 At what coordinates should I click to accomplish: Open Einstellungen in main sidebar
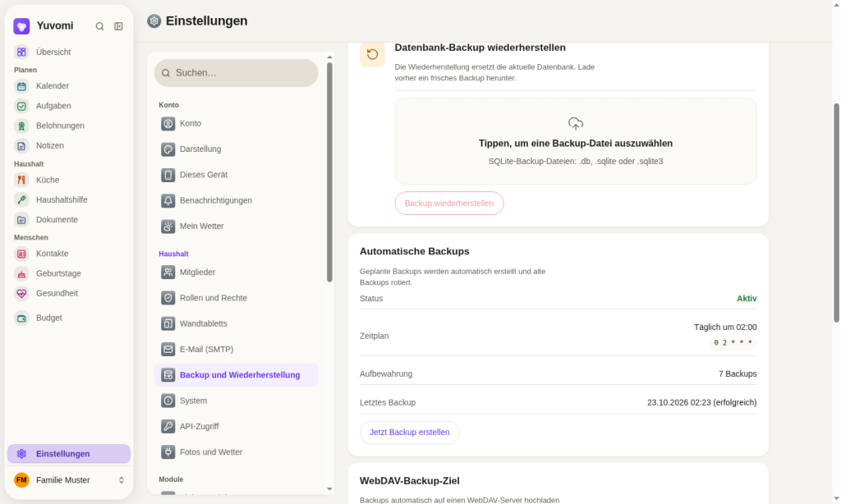[x=69, y=454]
